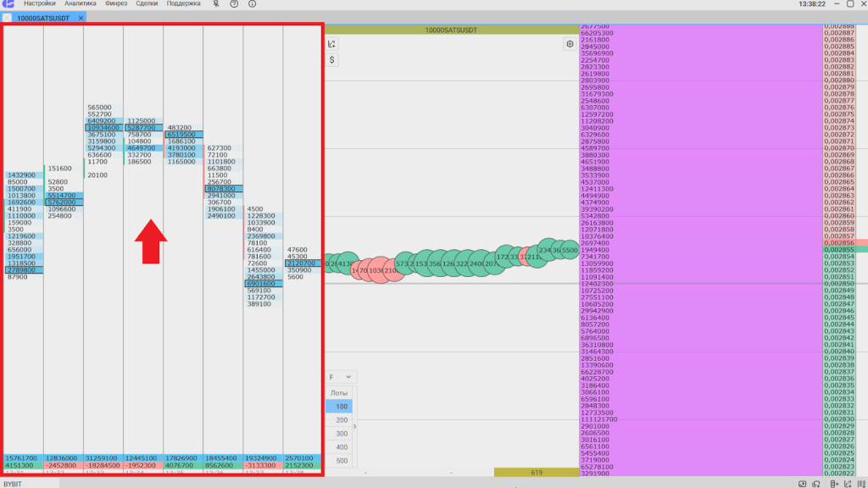Select lot size 100
This screenshot has height=488, width=868.
coord(341,407)
